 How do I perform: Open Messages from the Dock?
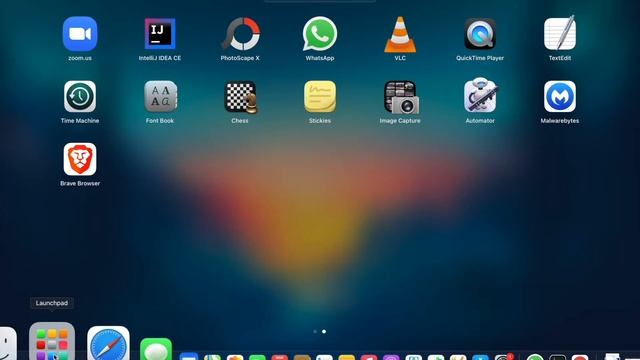pyautogui.click(x=156, y=349)
